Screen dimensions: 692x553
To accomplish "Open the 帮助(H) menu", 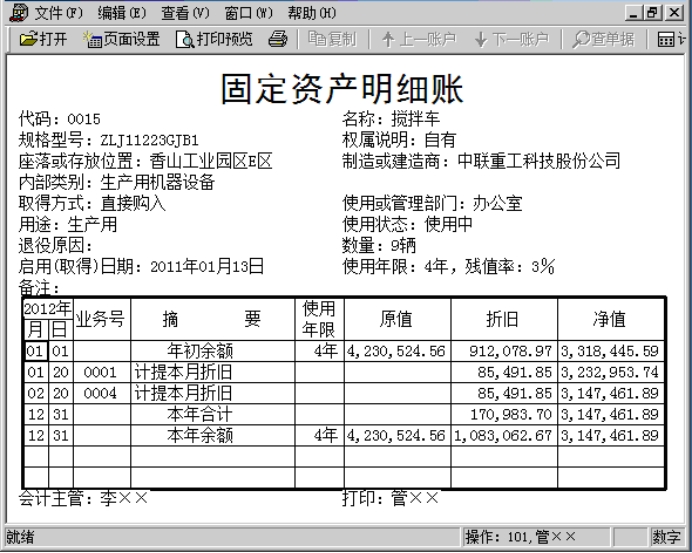I will point(312,13).
